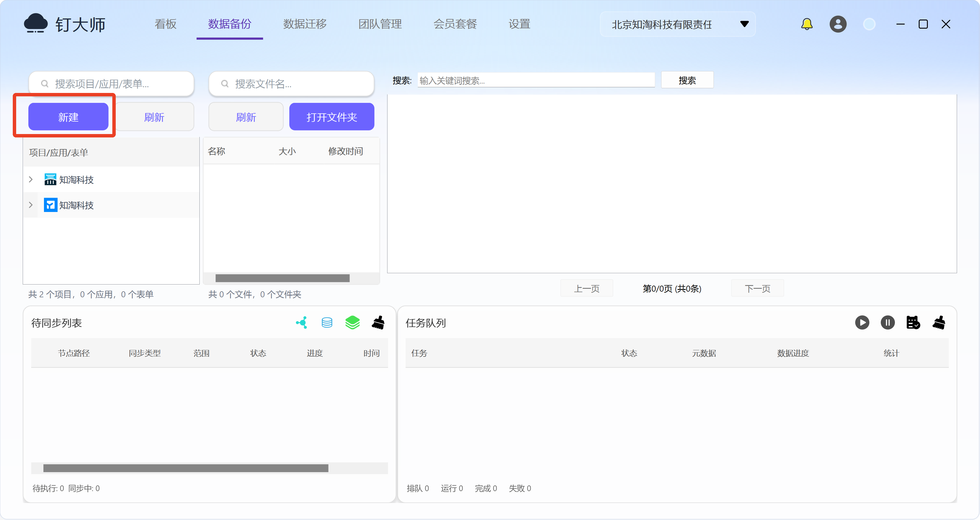Go to 下一页
The height and width of the screenshot is (520, 980).
(757, 288)
